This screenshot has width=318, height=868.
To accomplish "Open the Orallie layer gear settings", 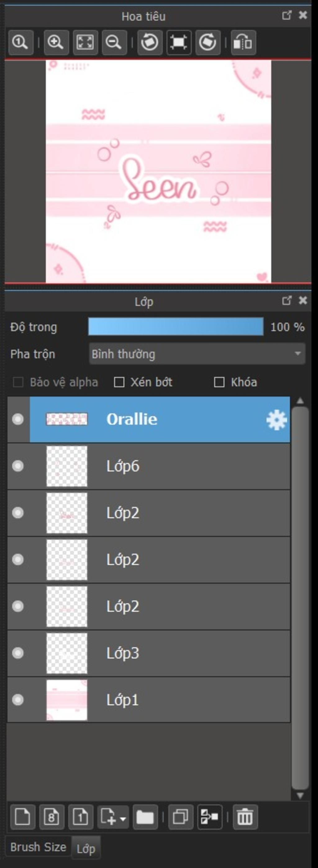I will click(277, 420).
